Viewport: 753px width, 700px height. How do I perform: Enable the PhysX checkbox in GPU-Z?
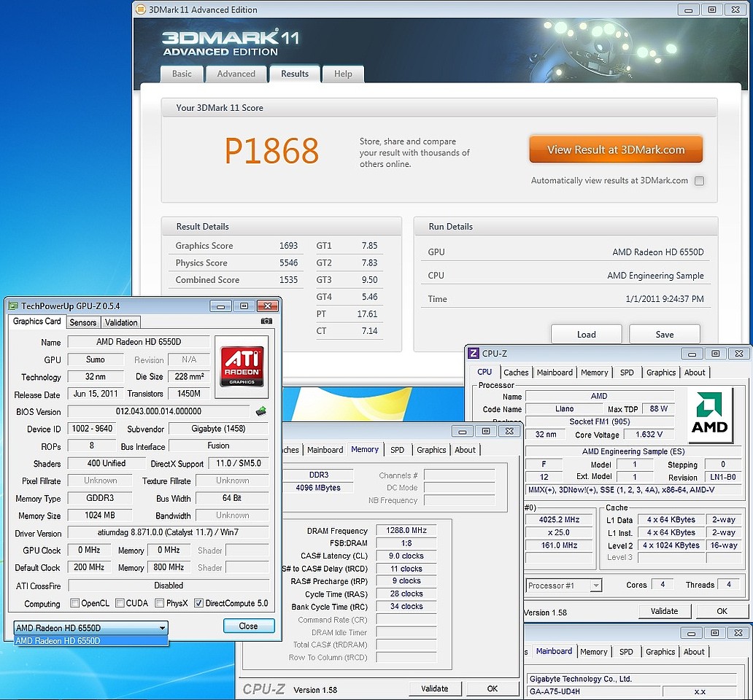(160, 603)
